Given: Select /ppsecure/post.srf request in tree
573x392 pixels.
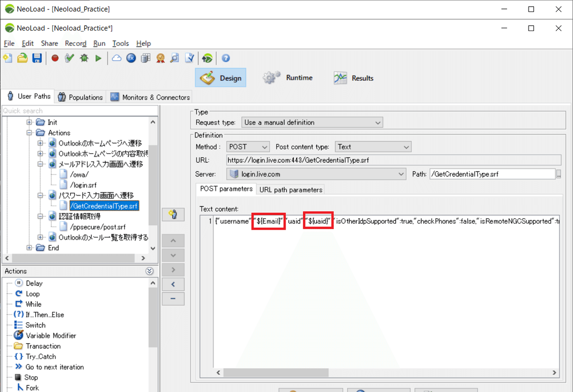Looking at the screenshot, I should tap(97, 227).
